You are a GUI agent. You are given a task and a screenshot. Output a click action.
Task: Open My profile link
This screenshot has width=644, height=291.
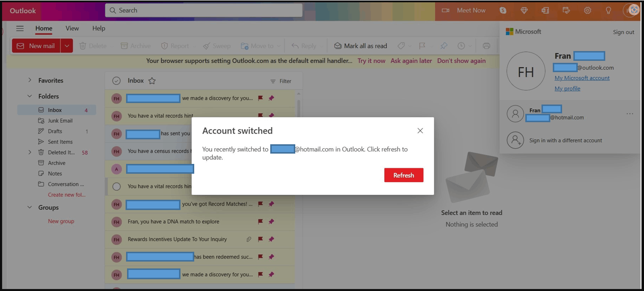(x=567, y=88)
